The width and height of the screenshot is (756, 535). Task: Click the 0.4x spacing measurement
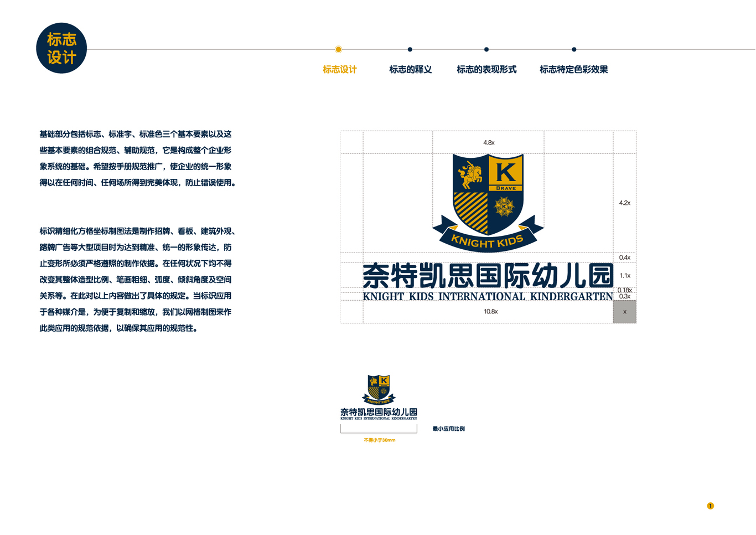625,258
